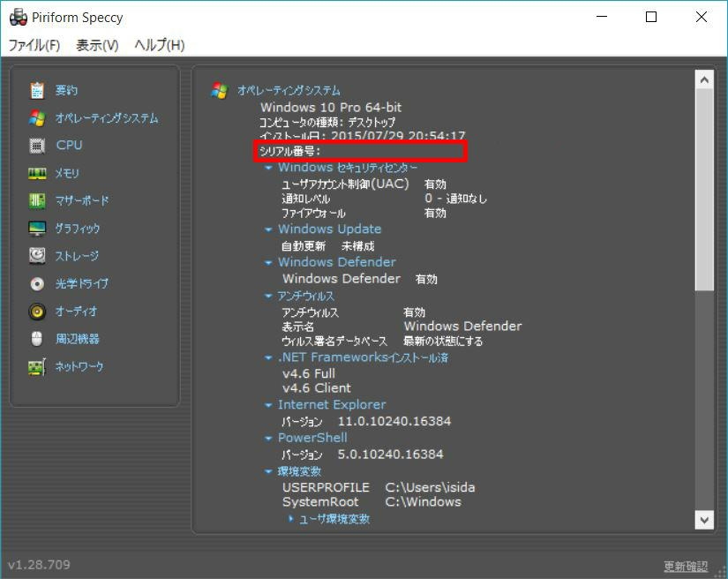The height and width of the screenshot is (579, 728).
Task: Click the 光学ドライブ disc icon
Action: pyautogui.click(x=37, y=283)
